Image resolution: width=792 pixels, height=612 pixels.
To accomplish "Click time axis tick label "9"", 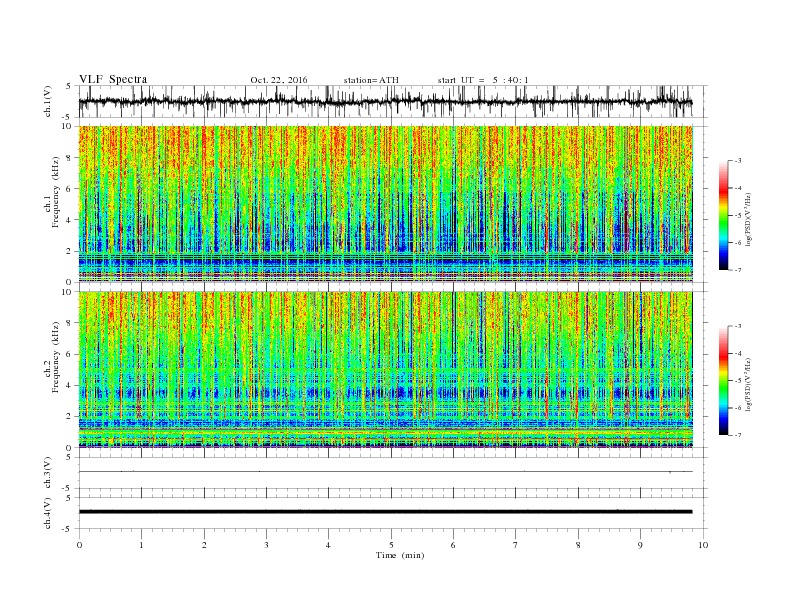I will (640, 545).
